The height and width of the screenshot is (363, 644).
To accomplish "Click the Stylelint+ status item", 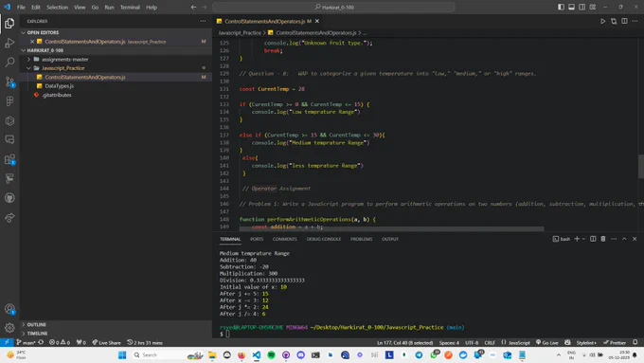I will coord(586,342).
